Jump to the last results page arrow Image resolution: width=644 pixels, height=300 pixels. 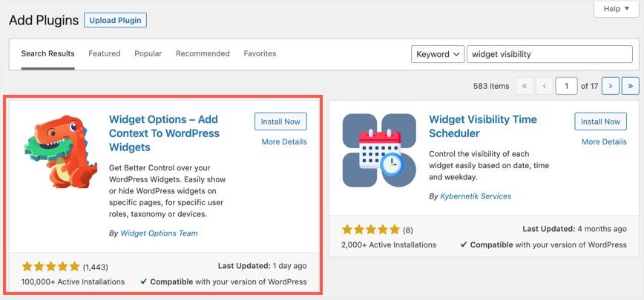pos(631,86)
